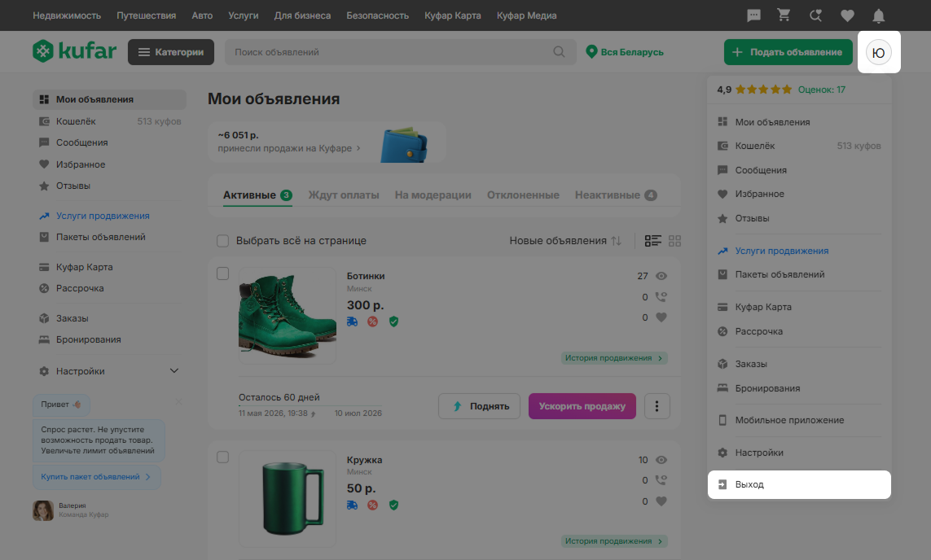Tick Выбрать всё на странице checkbox

click(x=222, y=240)
